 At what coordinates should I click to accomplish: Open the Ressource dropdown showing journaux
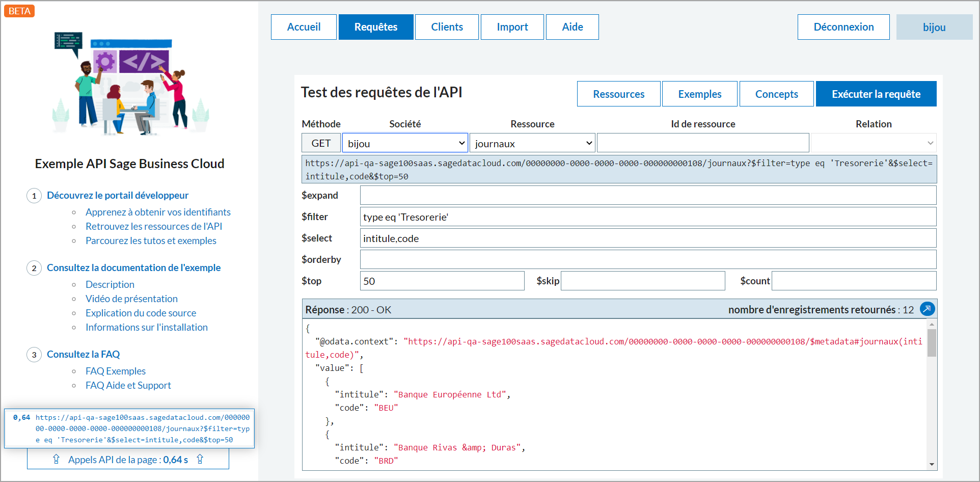(532, 143)
